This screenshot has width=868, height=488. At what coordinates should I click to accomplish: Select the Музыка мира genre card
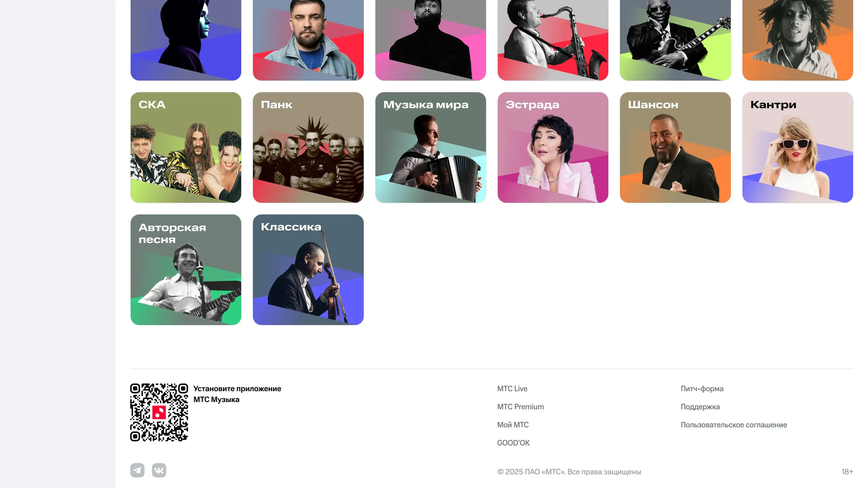pyautogui.click(x=431, y=148)
